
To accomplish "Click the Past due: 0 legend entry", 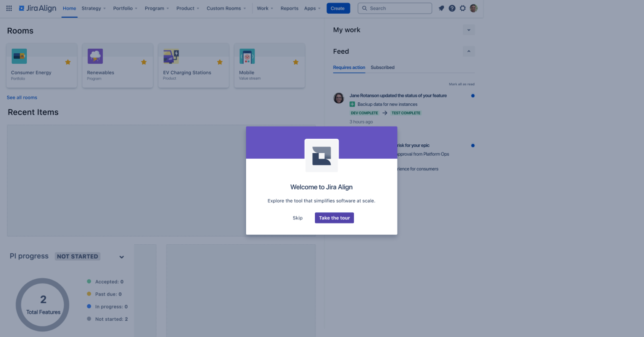I will 104,294.
